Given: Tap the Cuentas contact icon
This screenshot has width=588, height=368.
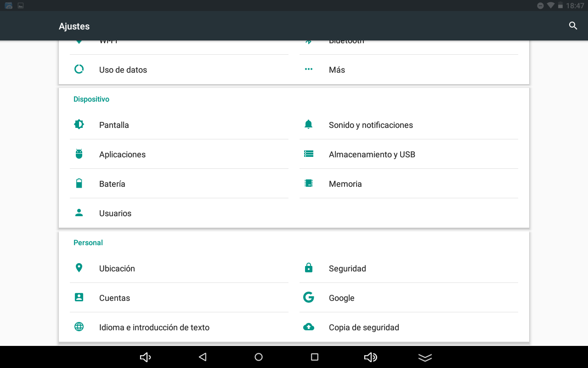Looking at the screenshot, I should click(x=79, y=297).
